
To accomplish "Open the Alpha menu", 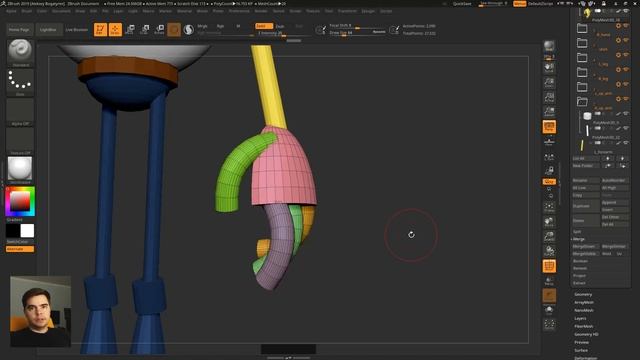I will coord(11,11).
